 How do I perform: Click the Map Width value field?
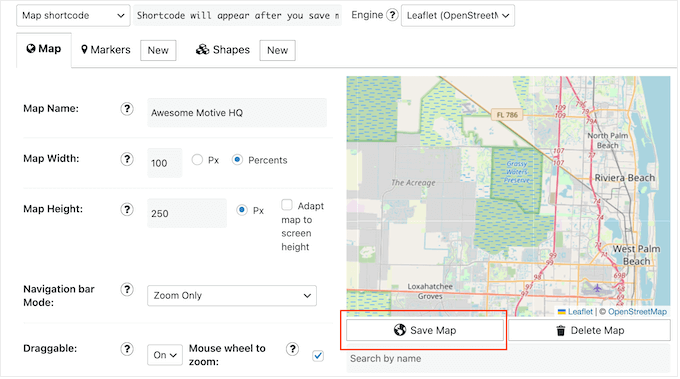(x=165, y=163)
